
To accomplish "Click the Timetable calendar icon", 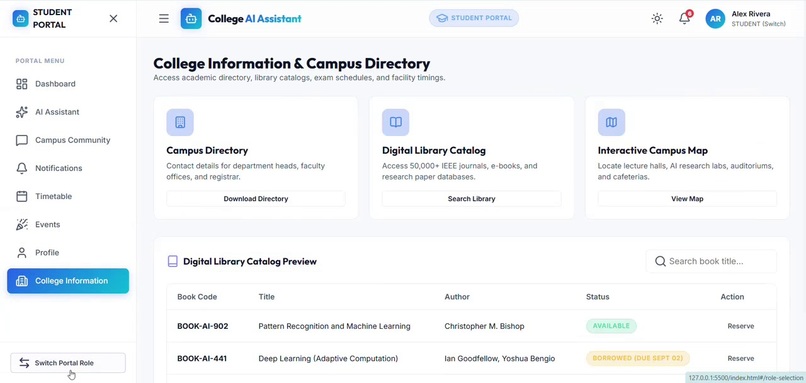I will click(x=22, y=196).
